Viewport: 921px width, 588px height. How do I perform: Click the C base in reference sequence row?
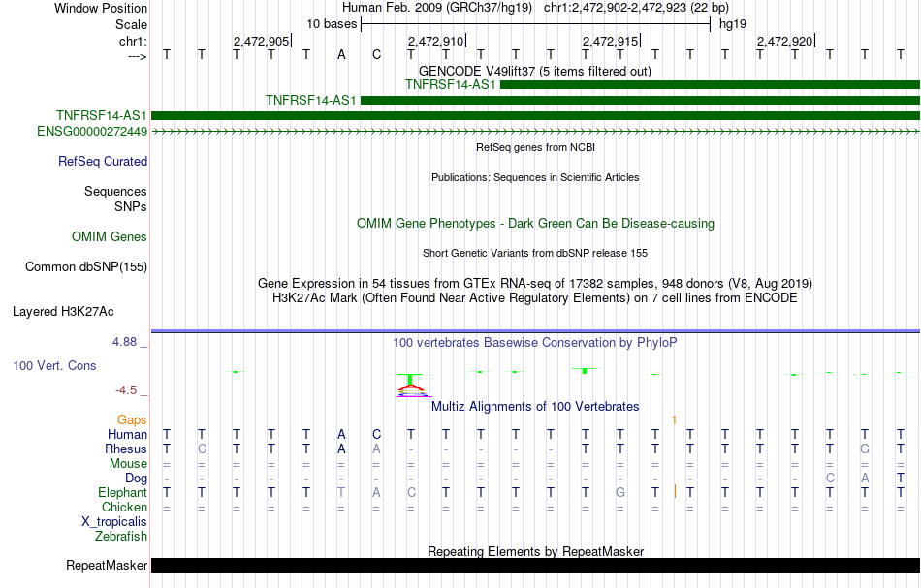pyautogui.click(x=376, y=55)
